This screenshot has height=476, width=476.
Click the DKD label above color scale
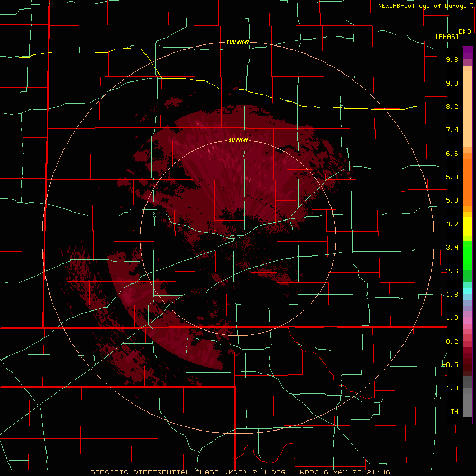(x=465, y=31)
